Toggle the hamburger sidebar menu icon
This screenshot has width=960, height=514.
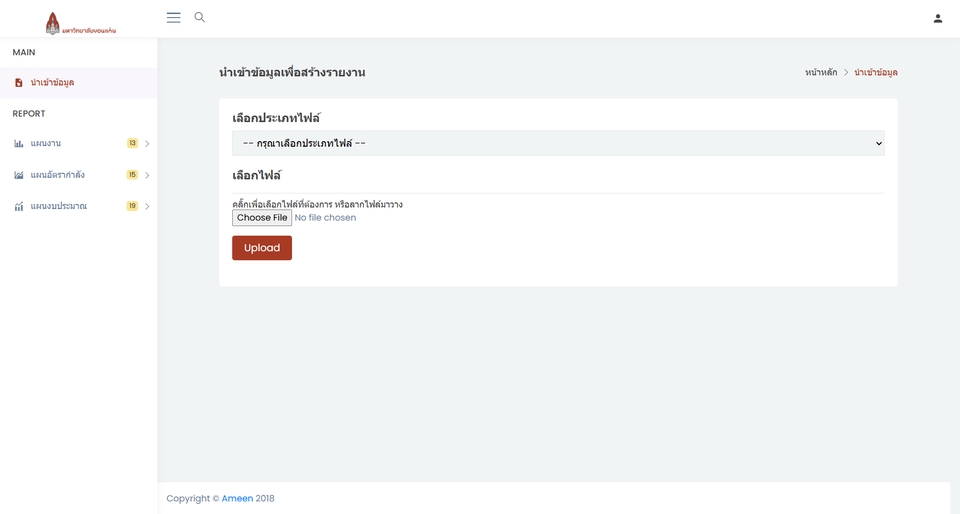pyautogui.click(x=173, y=18)
